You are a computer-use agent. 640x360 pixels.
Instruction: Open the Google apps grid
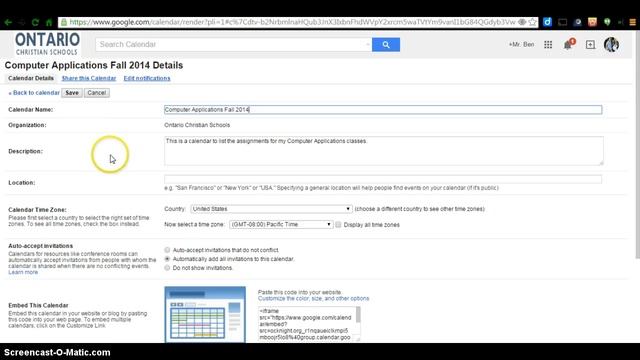[x=548, y=44]
